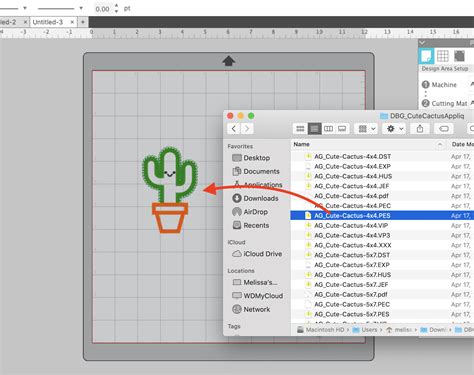Open Downloads in Finder sidebar

(x=255, y=198)
